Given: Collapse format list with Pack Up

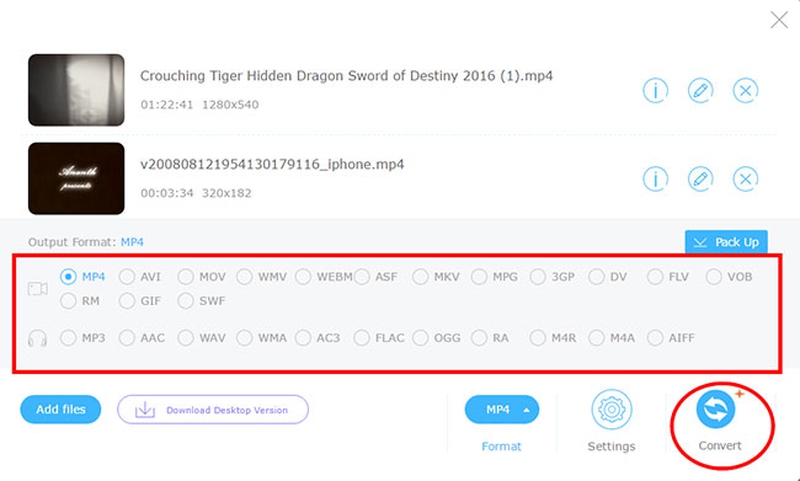Looking at the screenshot, I should [726, 242].
